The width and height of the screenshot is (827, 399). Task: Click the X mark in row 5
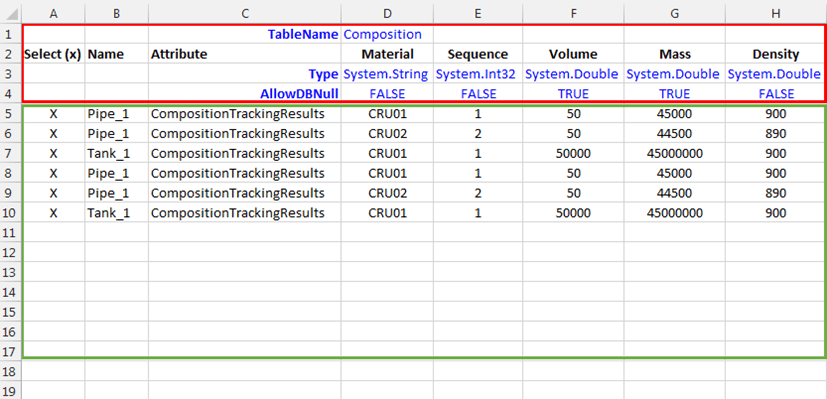53,114
